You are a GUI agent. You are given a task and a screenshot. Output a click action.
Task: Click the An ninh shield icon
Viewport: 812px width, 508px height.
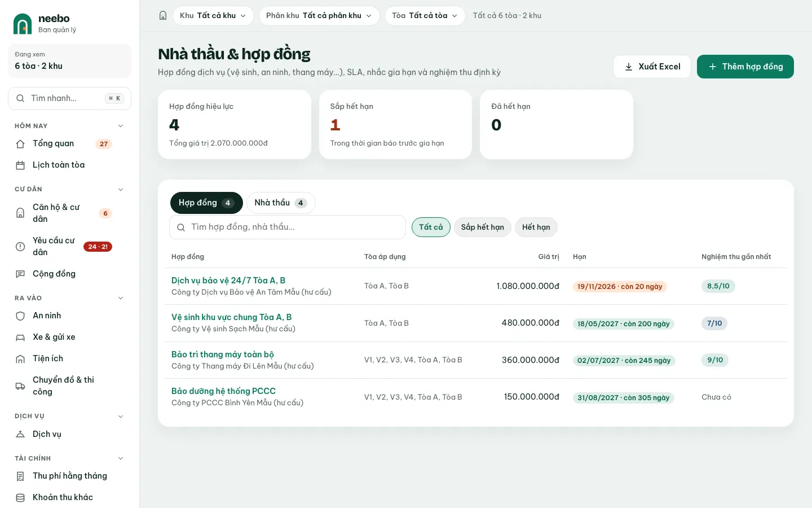[20, 316]
